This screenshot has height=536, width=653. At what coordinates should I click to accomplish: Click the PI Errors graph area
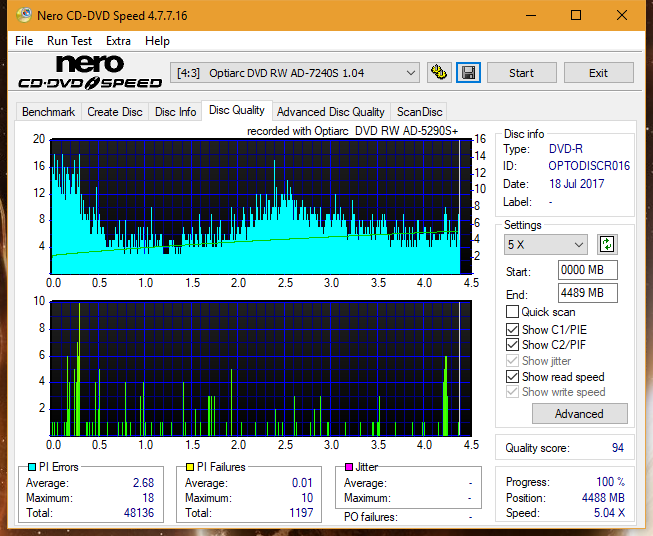pos(261,207)
